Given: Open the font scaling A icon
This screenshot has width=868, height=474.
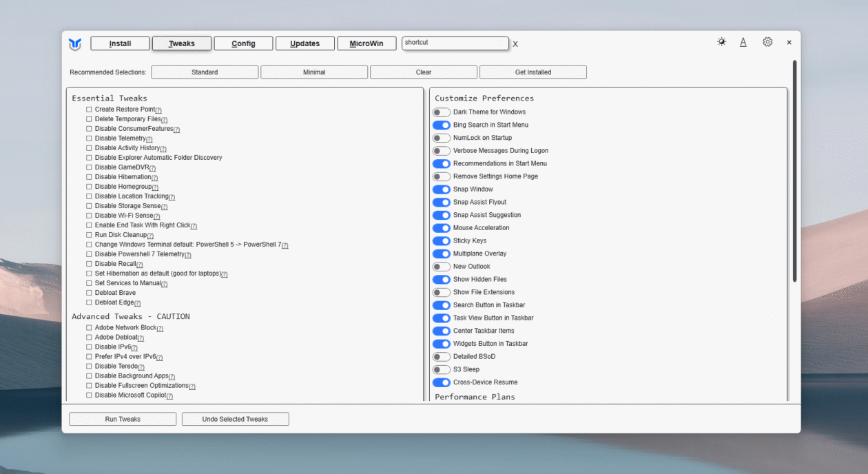Looking at the screenshot, I should point(743,42).
